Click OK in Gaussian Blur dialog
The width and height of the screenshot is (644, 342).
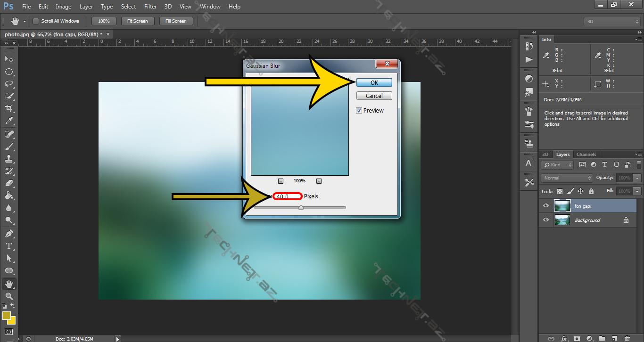[374, 82]
